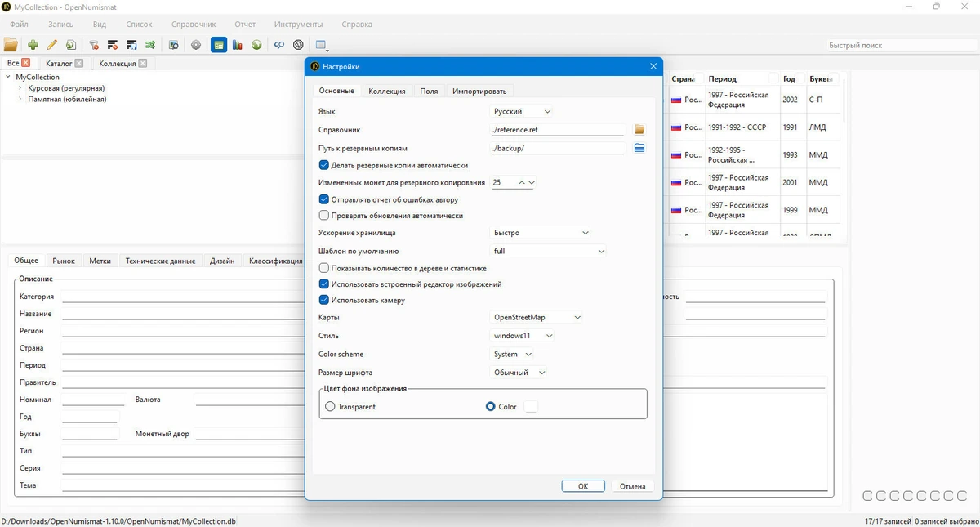980x527 pixels.
Task: Click the filter button on Период column header
Action: pyautogui.click(x=773, y=78)
